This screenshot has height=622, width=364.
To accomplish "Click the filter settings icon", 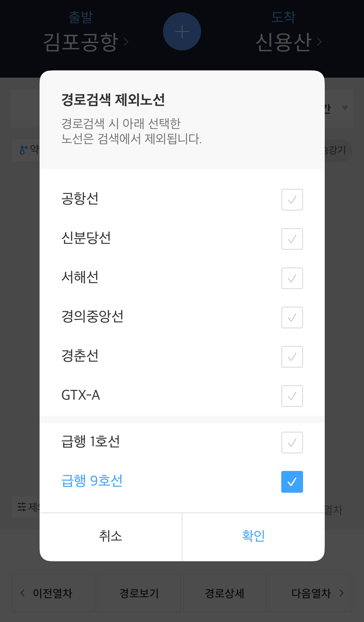I will [22, 507].
